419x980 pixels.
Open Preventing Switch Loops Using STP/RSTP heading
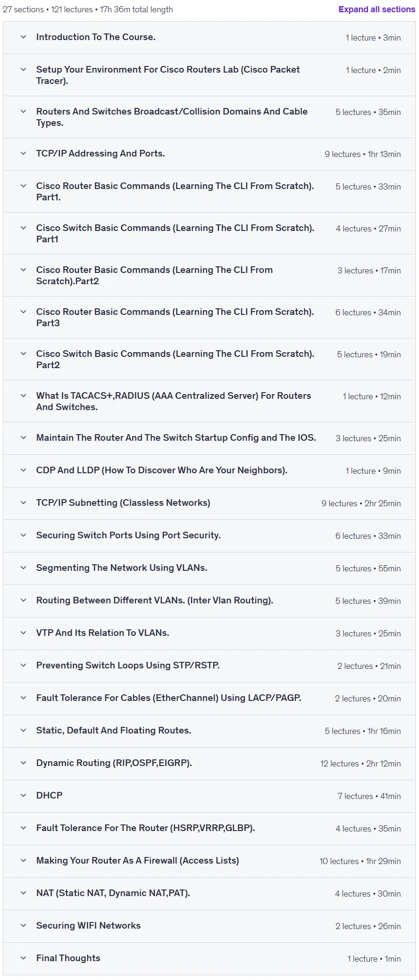[128, 666]
